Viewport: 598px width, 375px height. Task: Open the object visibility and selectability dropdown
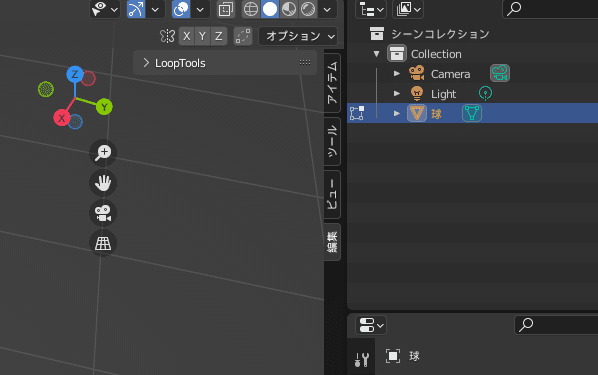(105, 9)
